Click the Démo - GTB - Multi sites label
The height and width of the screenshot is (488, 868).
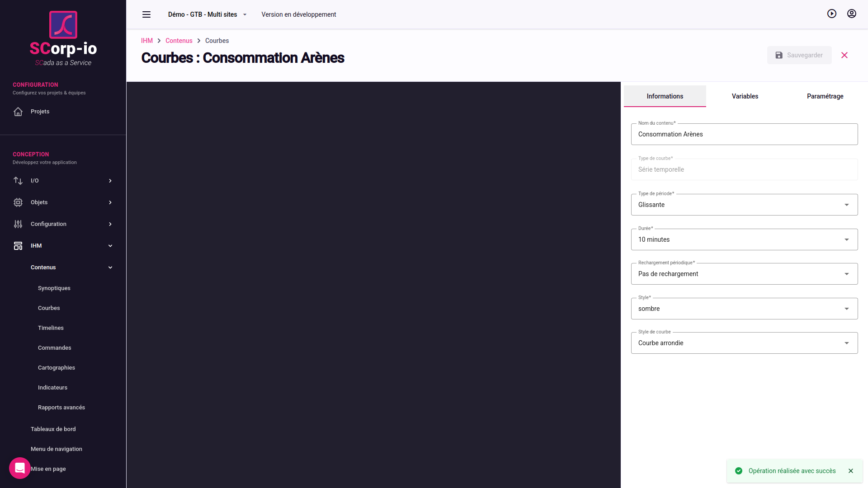tap(203, 14)
